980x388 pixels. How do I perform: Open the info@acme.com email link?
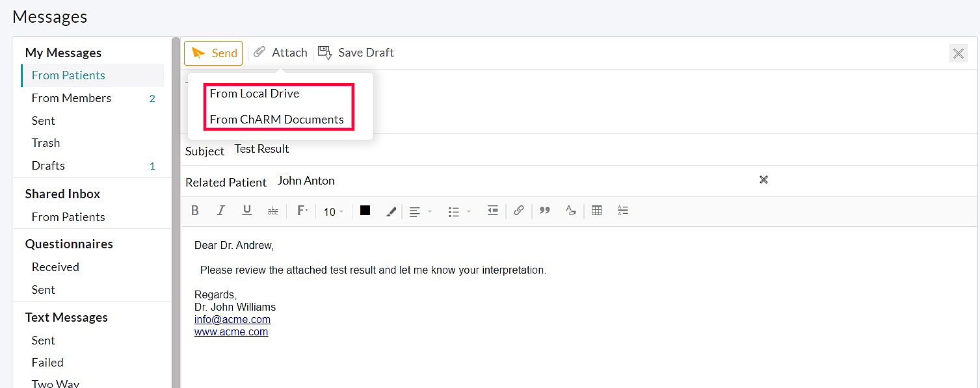[x=232, y=319]
